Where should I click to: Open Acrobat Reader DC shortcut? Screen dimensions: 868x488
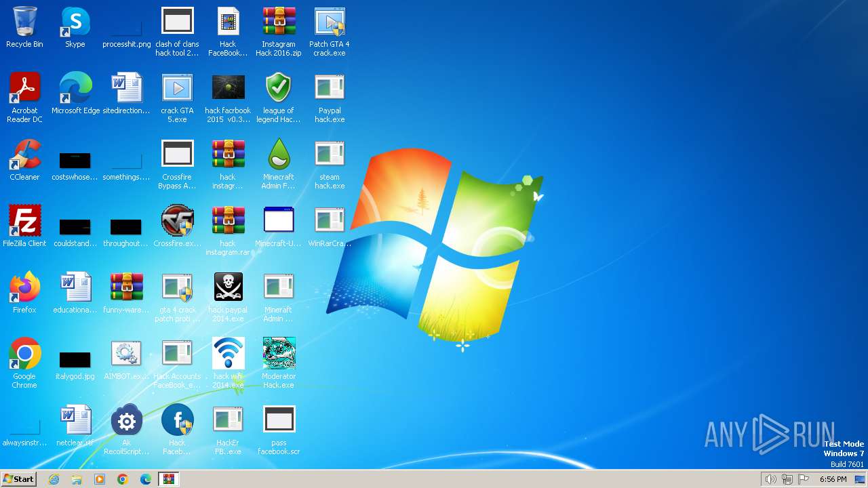24,88
